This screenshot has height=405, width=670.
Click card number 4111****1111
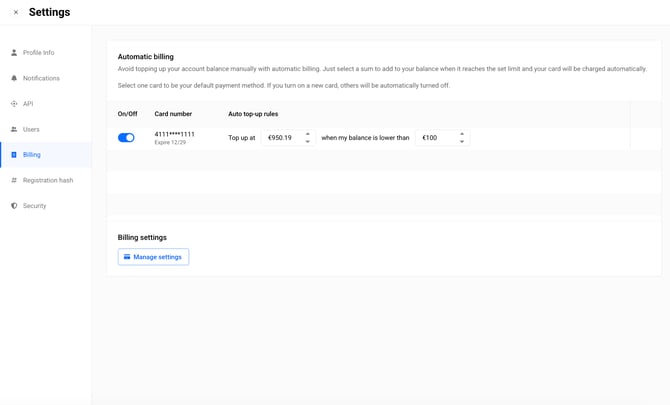[174, 134]
